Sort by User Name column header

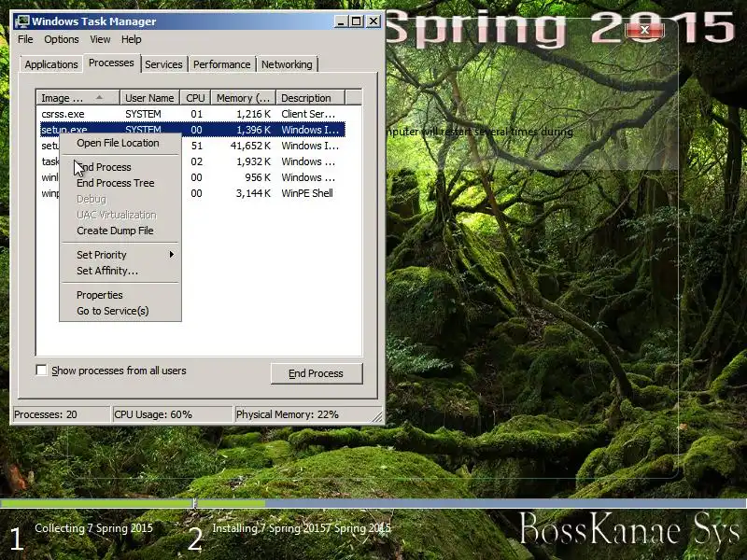(x=149, y=98)
